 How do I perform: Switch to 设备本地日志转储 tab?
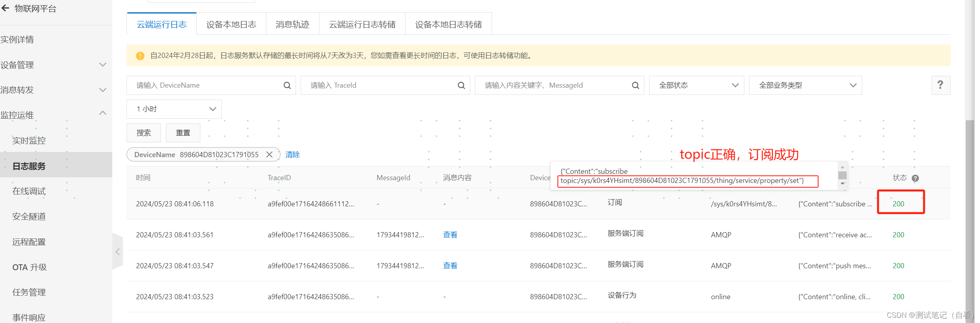click(448, 24)
